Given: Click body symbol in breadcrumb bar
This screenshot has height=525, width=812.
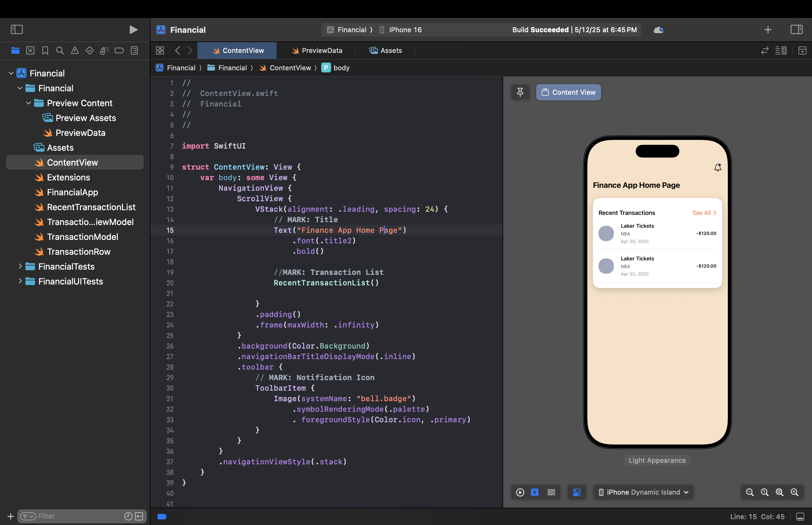Looking at the screenshot, I should pyautogui.click(x=336, y=68).
